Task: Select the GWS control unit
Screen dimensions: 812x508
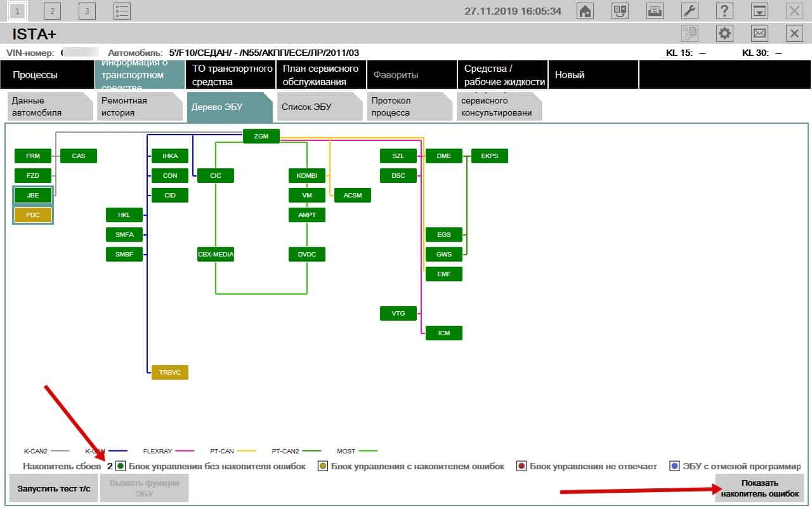Action: point(444,254)
